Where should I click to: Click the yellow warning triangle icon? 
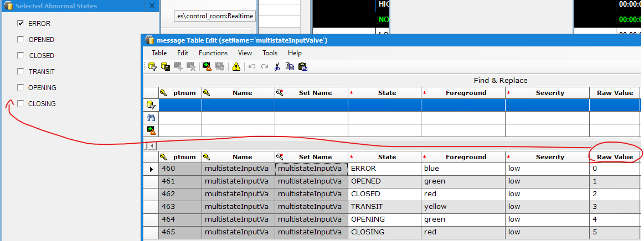[236, 66]
